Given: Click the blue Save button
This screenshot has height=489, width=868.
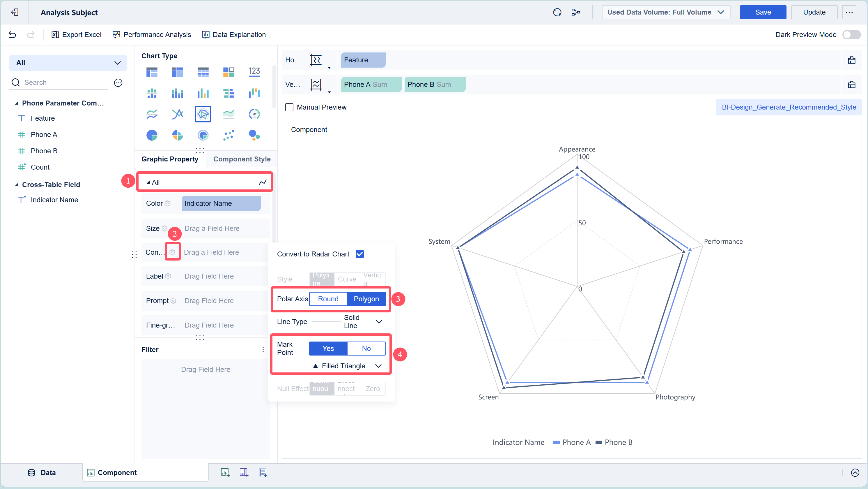Looking at the screenshot, I should [763, 12].
